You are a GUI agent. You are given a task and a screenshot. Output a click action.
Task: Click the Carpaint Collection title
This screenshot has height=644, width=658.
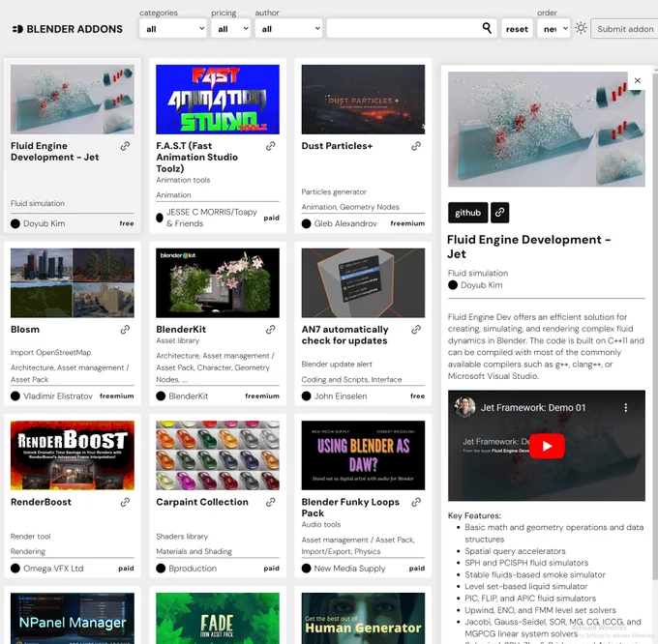pos(202,502)
